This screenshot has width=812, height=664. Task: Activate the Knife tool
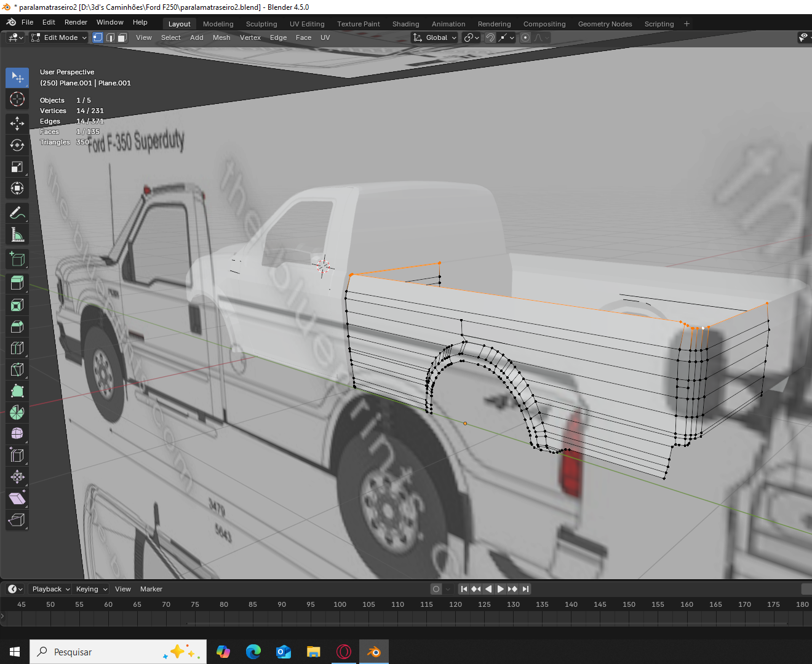pos(17,370)
